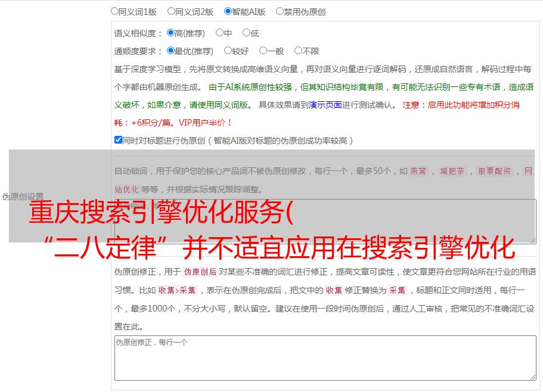Click the 减肥茶 example keyword
543x392 pixels.
coord(452,171)
